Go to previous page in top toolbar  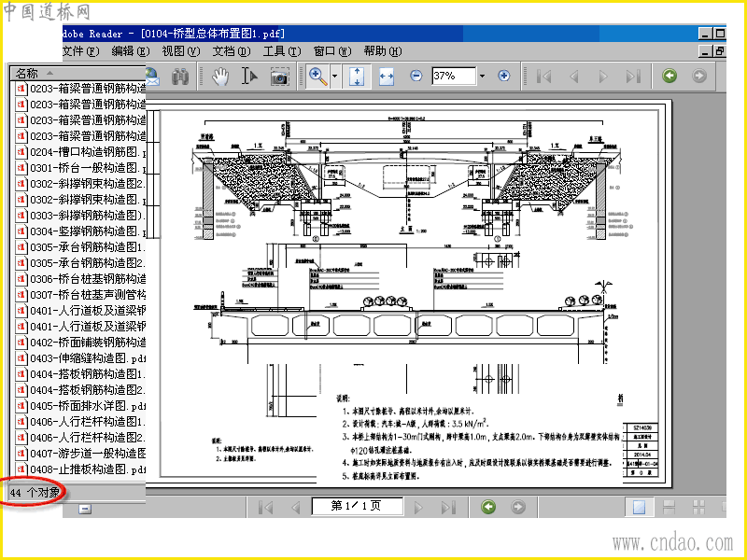(574, 77)
